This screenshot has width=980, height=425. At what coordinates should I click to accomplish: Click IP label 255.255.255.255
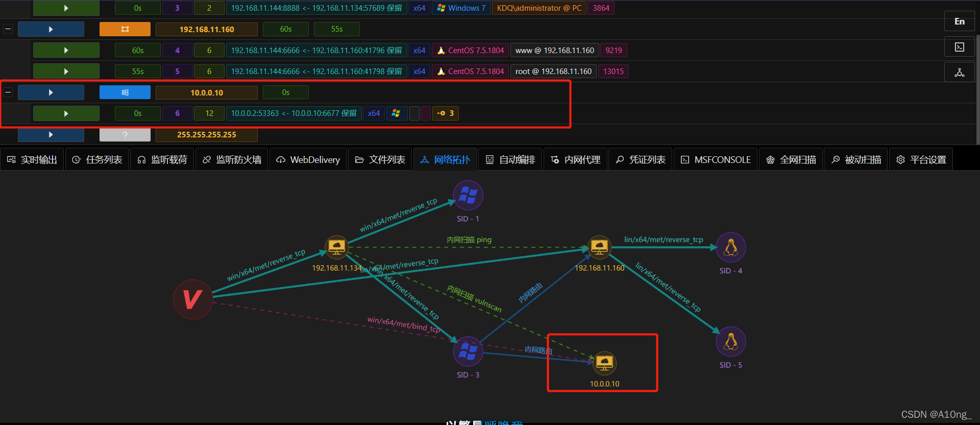(207, 135)
